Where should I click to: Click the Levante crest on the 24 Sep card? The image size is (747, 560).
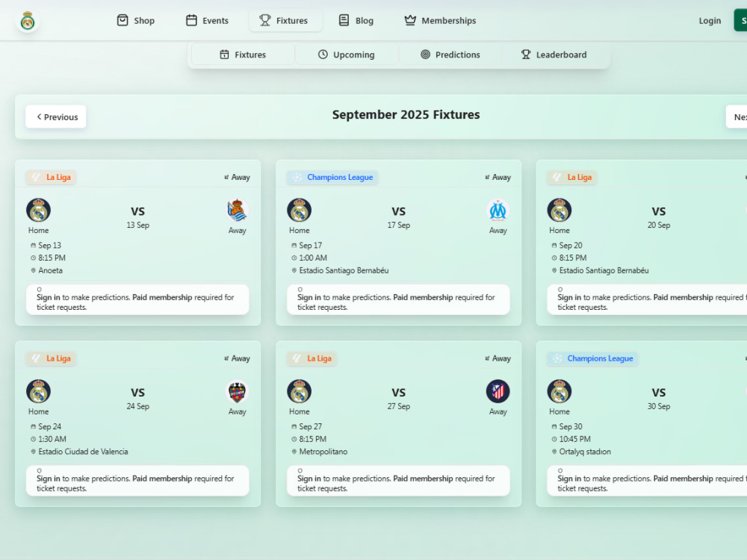238,391
